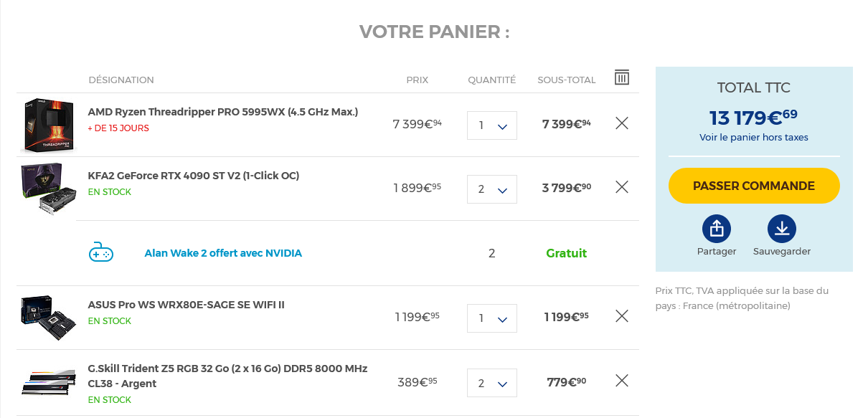Viewport: 868px width, 418px height.
Task: Open quantity dropdown for G.Skill Trident Z5
Action: point(492,383)
